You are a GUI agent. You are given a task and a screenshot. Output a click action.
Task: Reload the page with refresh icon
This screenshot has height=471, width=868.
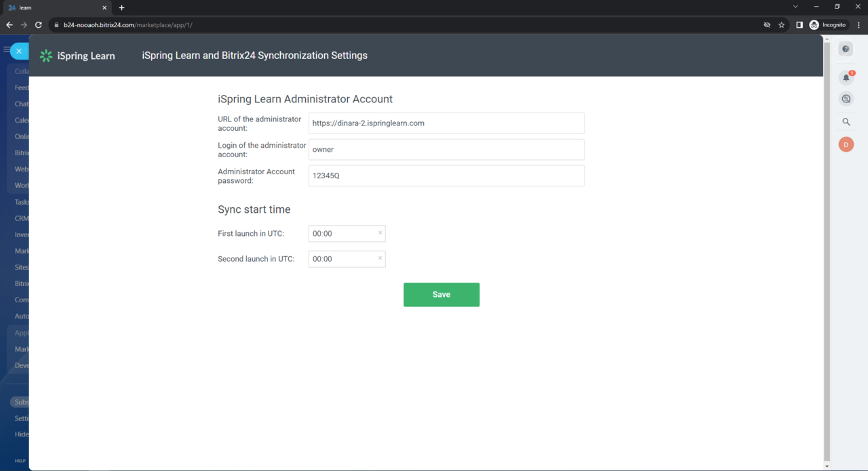[x=39, y=25]
